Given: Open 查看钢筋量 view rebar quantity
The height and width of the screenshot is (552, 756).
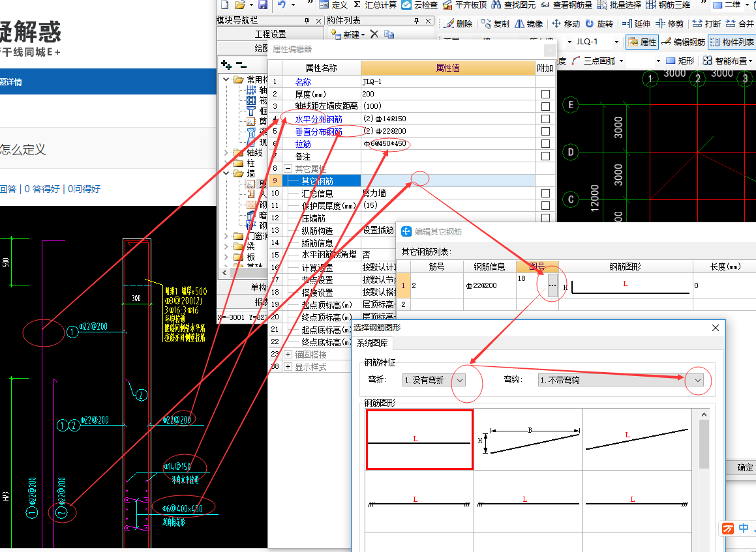Looking at the screenshot, I should [x=567, y=5].
